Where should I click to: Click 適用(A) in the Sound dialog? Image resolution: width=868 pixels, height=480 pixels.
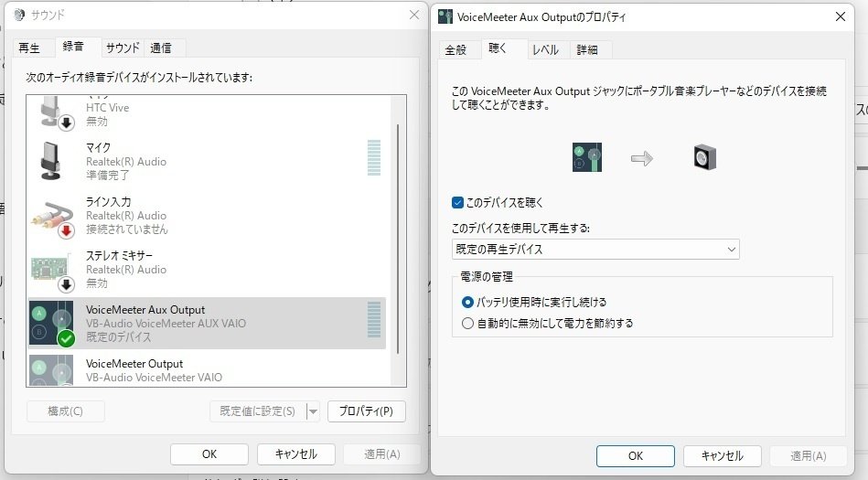tap(382, 454)
